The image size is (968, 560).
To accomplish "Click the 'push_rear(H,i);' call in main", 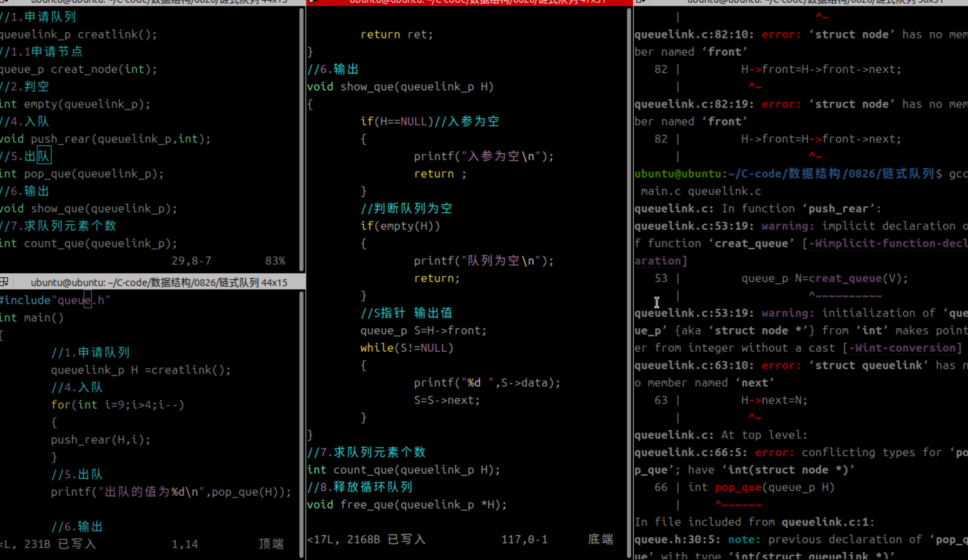I will click(100, 439).
